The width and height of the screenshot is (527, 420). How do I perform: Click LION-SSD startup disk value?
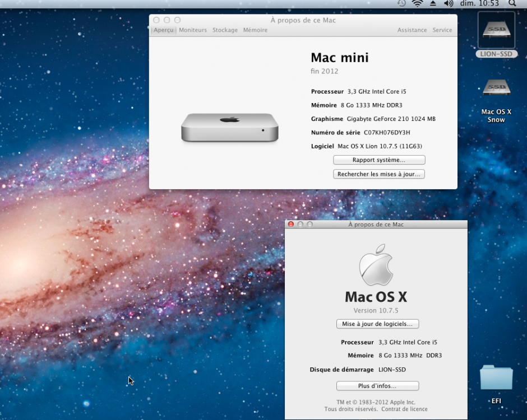coord(392,370)
